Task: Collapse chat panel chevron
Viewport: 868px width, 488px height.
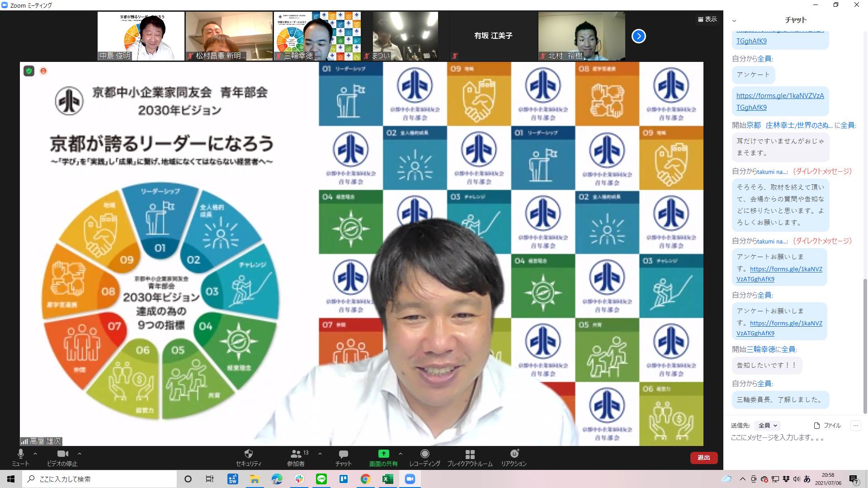Action: pos(734,20)
